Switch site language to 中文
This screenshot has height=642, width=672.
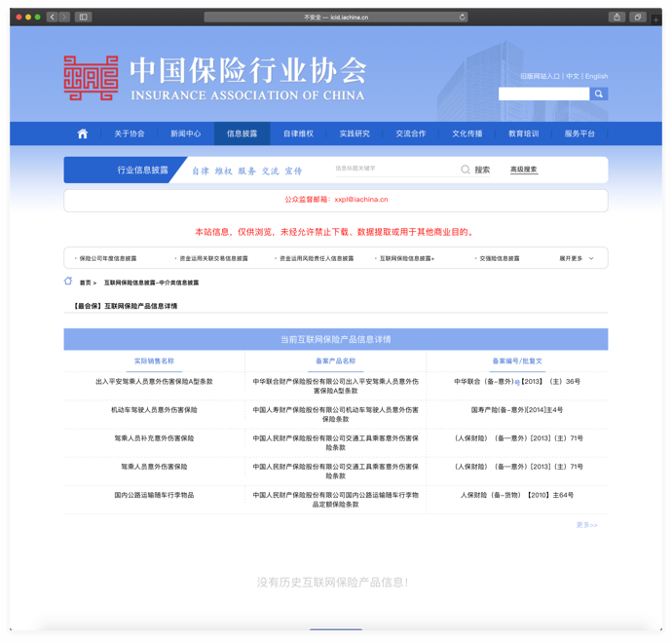[573, 76]
